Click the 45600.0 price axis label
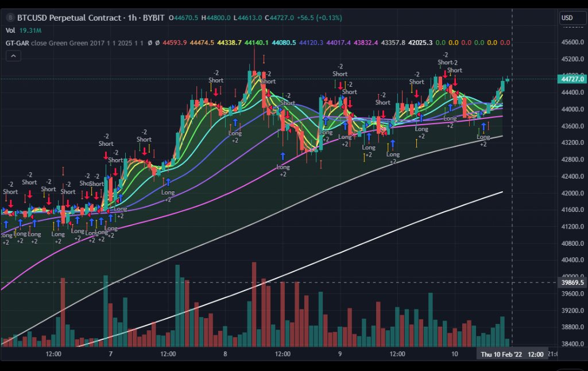The height and width of the screenshot is (371, 588). click(x=571, y=42)
